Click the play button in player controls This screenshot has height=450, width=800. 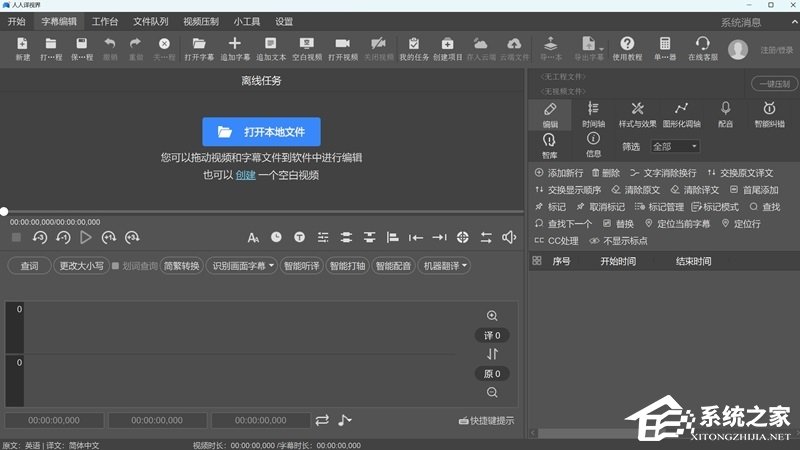click(86, 237)
